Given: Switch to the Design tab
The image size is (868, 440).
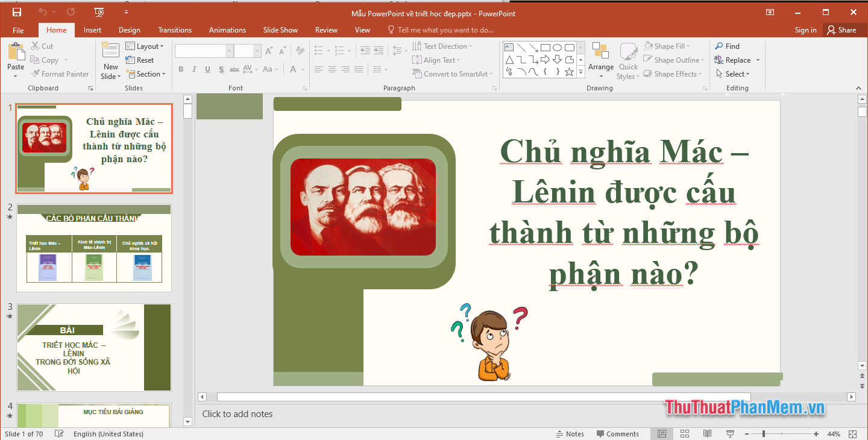Looking at the screenshot, I should 129,30.
